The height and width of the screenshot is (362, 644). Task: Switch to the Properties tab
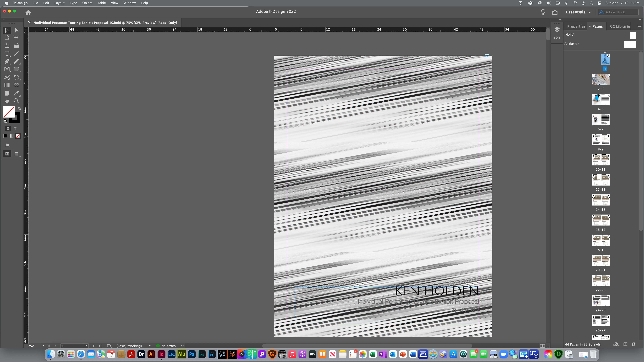(576, 26)
